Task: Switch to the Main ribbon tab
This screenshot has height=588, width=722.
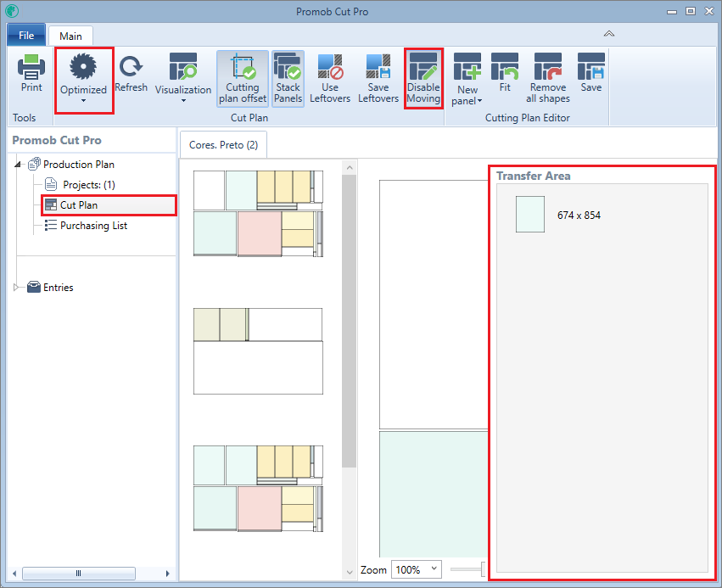Action: pyautogui.click(x=70, y=36)
